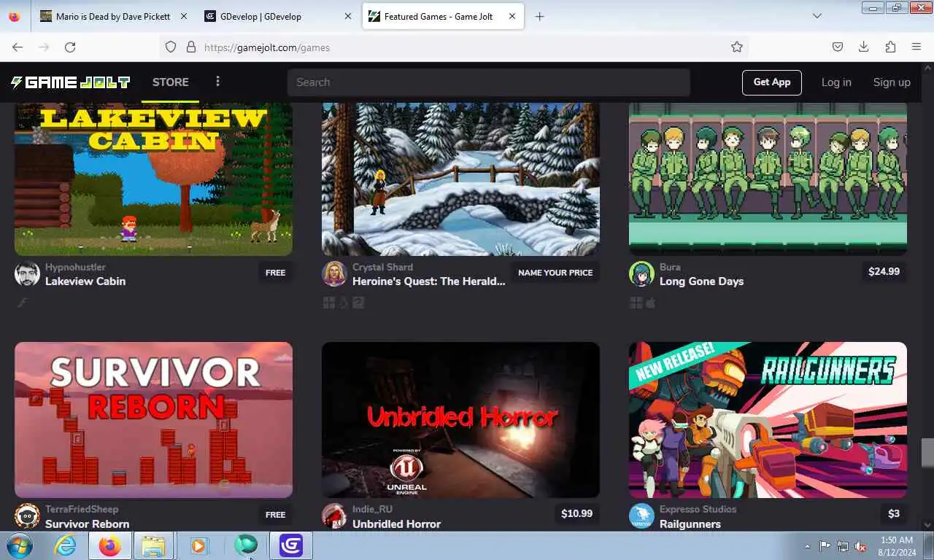This screenshot has height=560, width=934.
Task: Open the list all tabs chevron
Action: (x=817, y=16)
